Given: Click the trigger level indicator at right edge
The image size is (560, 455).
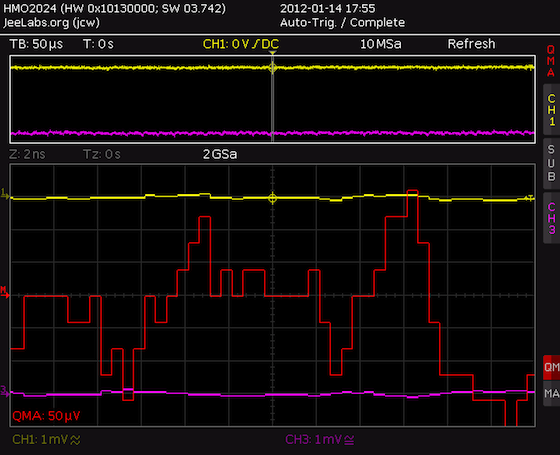Looking at the screenshot, I should coord(529,198).
